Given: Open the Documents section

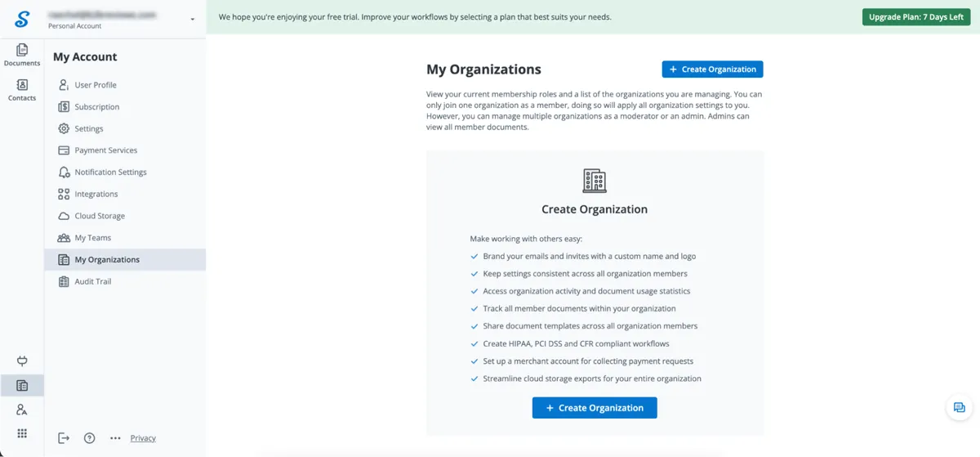Looking at the screenshot, I should [22, 55].
